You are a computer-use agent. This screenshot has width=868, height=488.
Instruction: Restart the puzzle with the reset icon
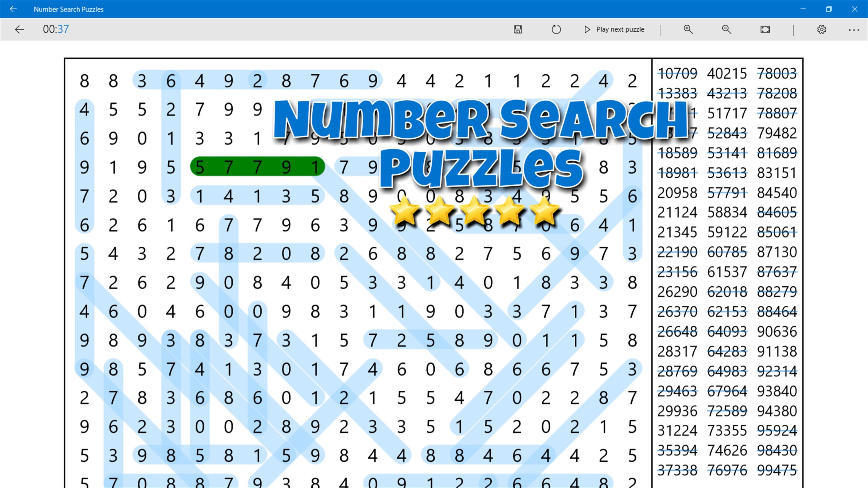coord(556,29)
